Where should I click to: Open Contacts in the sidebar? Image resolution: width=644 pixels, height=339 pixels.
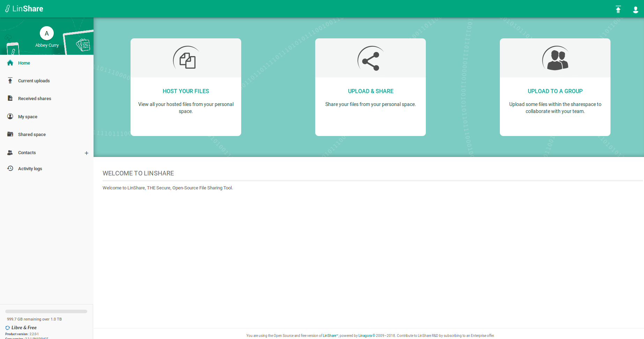(27, 152)
